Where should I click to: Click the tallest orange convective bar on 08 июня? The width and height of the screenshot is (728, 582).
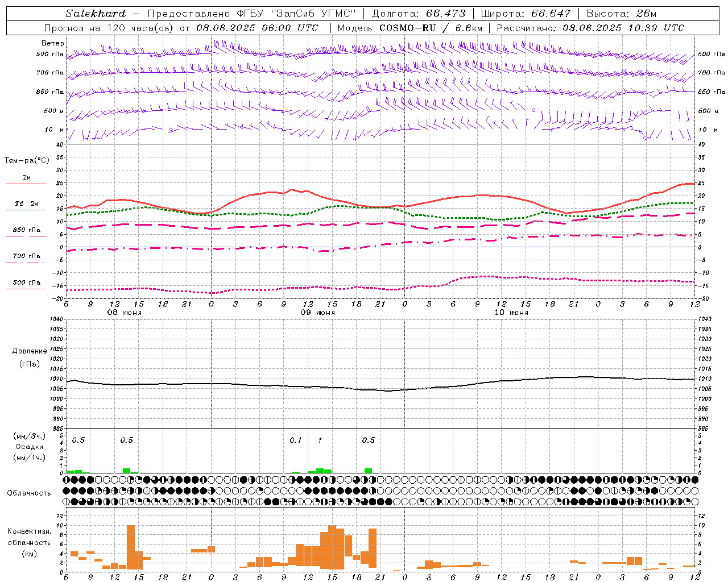(x=131, y=547)
